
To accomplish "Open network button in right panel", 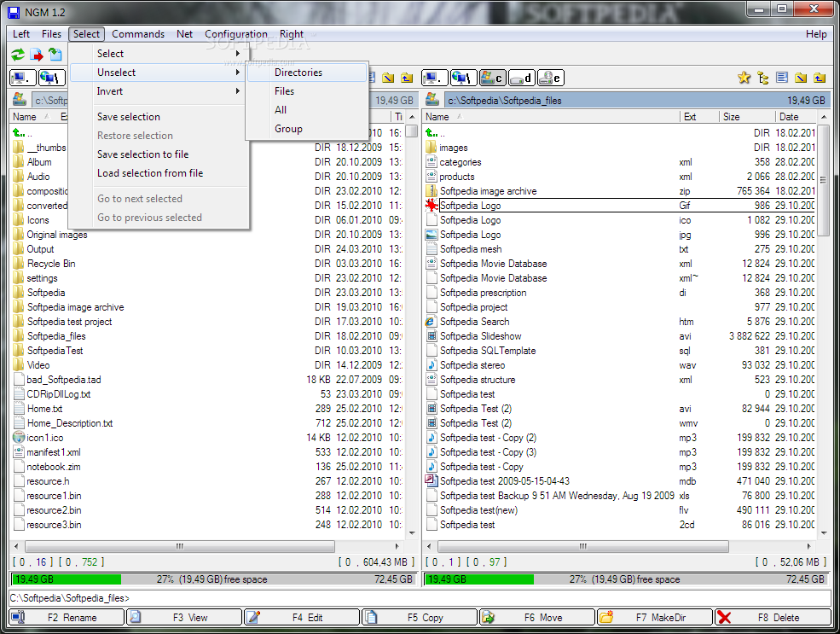I will [x=463, y=79].
